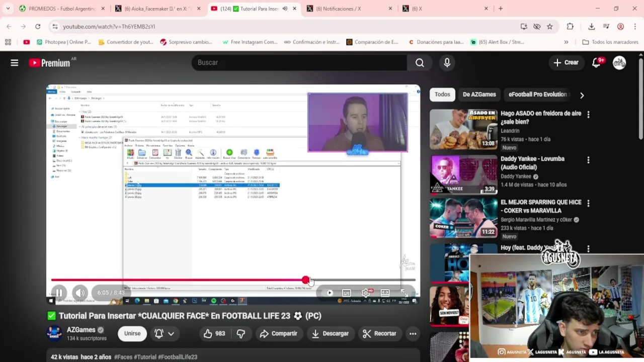Like the video showing 983 likes
The width and height of the screenshot is (644, 362).
pos(214,333)
